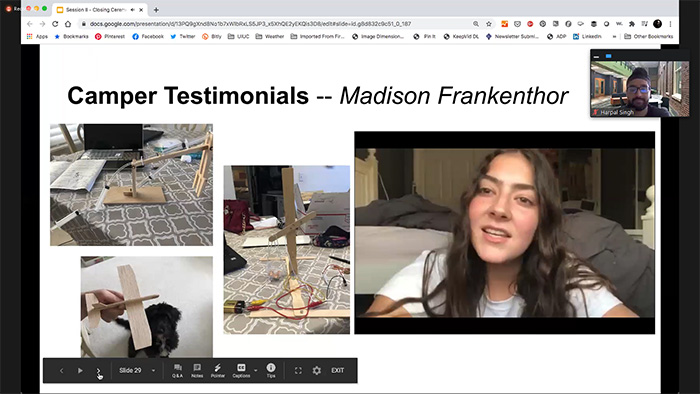Mute the tab via speaker icon

click(x=133, y=9)
